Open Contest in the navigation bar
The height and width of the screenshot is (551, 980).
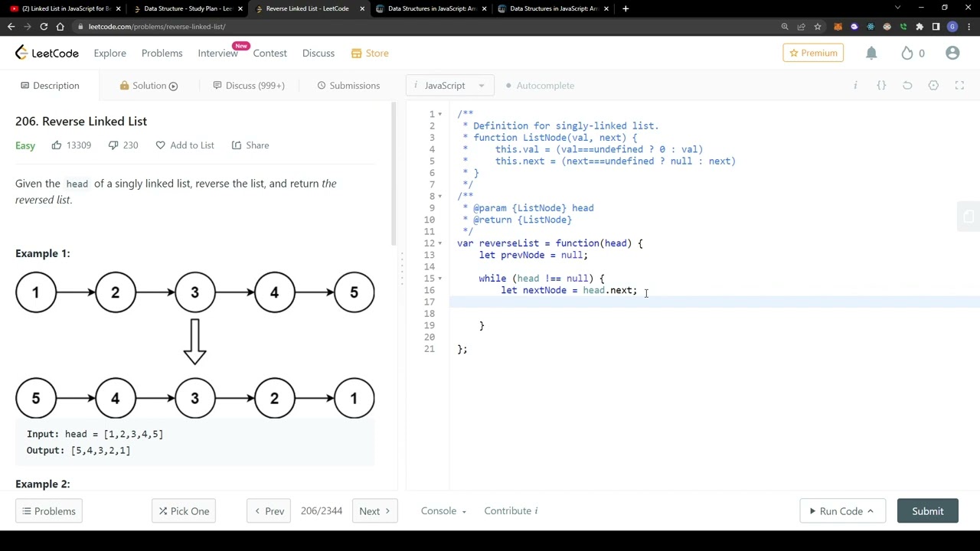[x=269, y=53]
